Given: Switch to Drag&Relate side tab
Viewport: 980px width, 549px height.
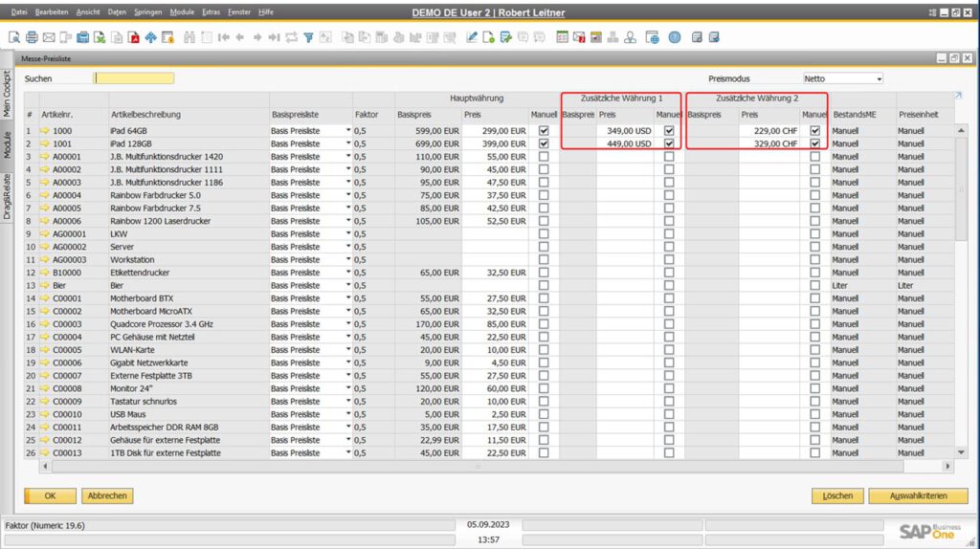Looking at the screenshot, I should pos(7,196).
